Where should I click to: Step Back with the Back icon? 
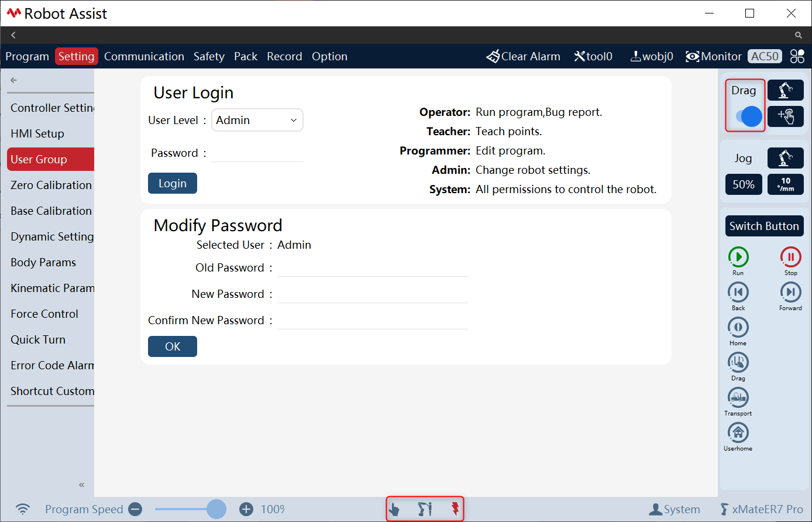pos(738,292)
